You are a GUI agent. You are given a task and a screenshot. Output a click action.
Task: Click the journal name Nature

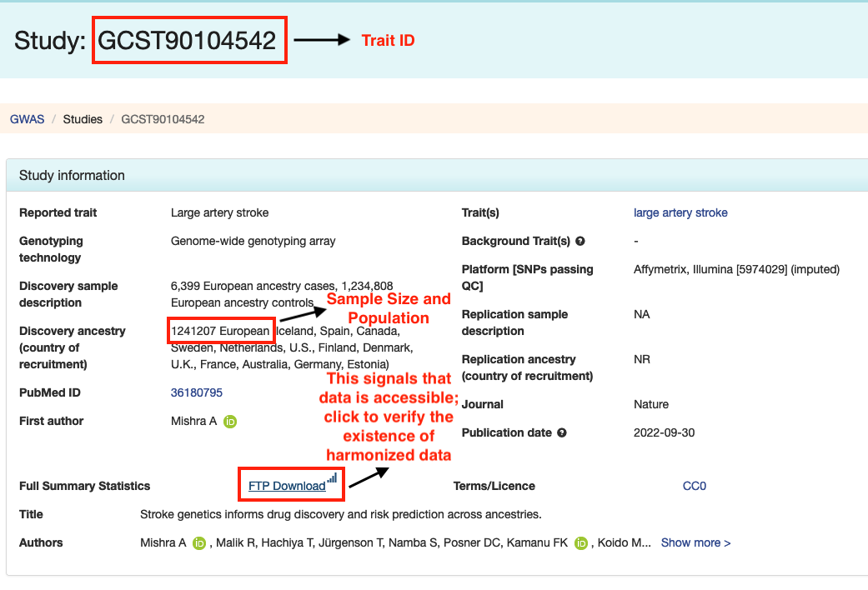pos(651,404)
